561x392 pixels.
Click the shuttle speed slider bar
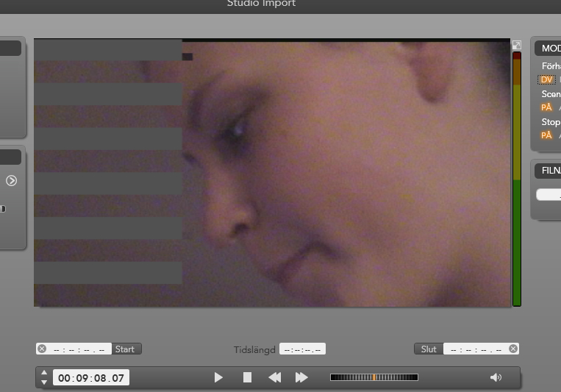pos(374,377)
